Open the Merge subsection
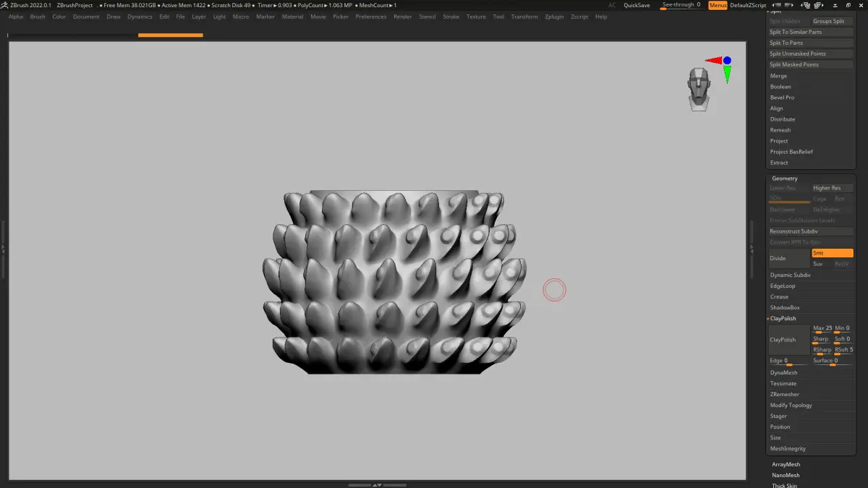This screenshot has height=488, width=868. [778, 76]
